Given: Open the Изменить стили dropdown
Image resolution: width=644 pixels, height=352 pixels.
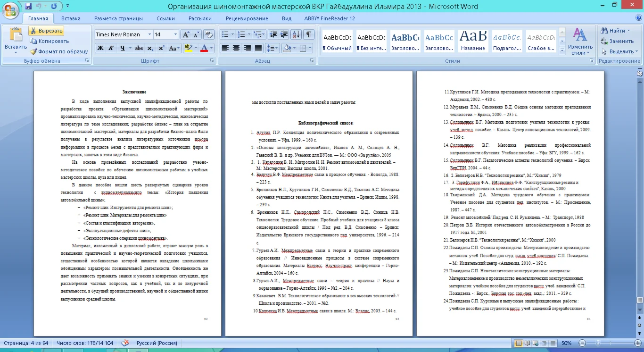Looking at the screenshot, I should 580,42.
